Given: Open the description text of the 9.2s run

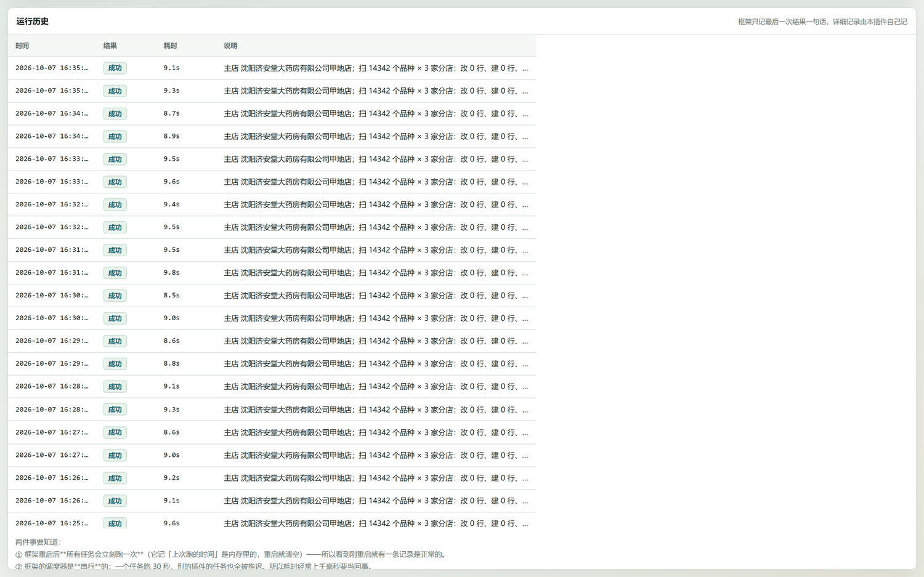Looking at the screenshot, I should tap(376, 478).
